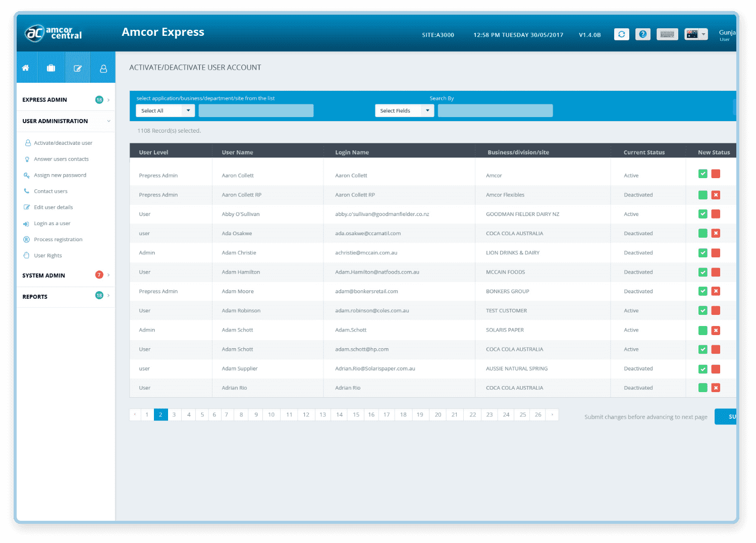Click the Answer users contacts icon
Image resolution: width=756 pixels, height=543 pixels.
[27, 159]
